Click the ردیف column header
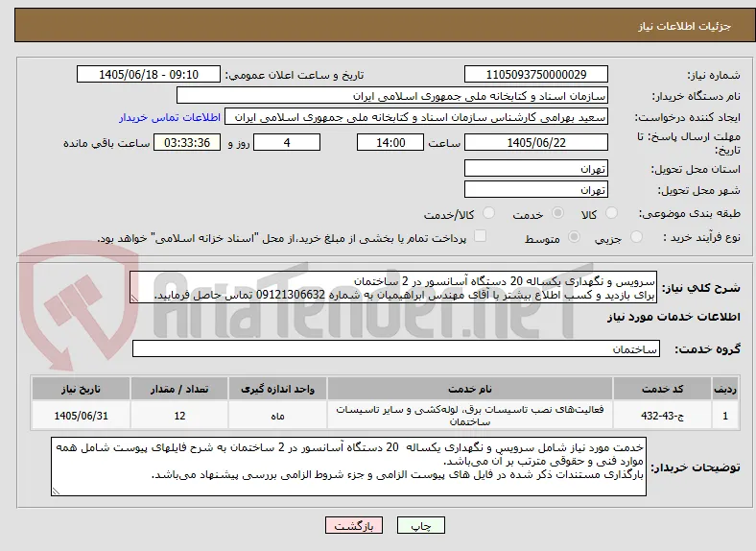 [725, 389]
